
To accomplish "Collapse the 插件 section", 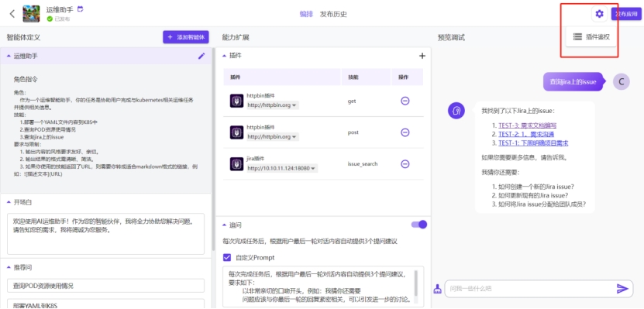I will (225, 56).
